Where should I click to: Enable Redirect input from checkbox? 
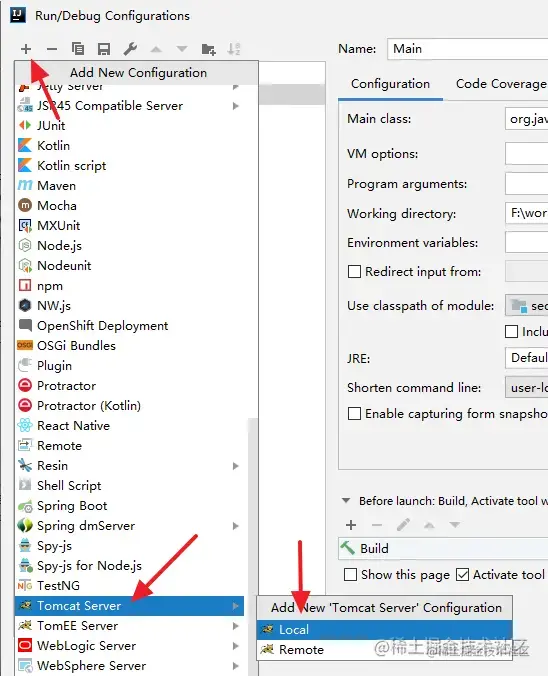coord(354,272)
